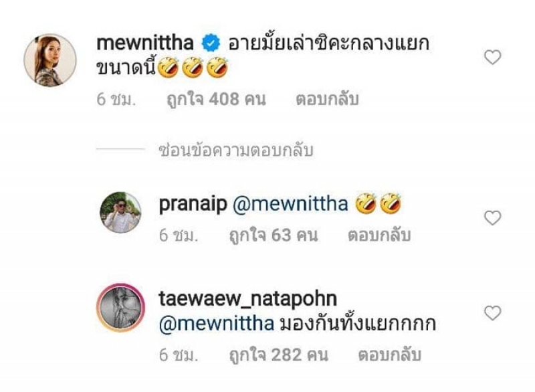Collapse replies via ซ่อนข้อความตอบกลับ

coord(236,151)
